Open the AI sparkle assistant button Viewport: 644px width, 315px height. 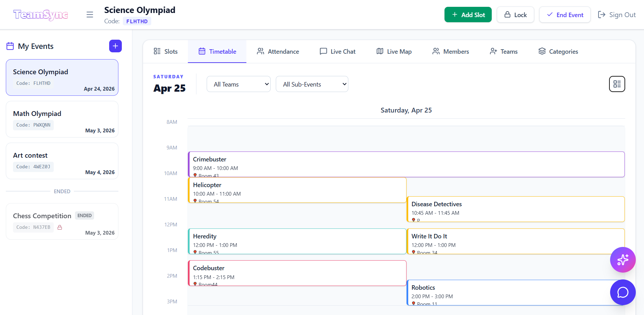(623, 260)
